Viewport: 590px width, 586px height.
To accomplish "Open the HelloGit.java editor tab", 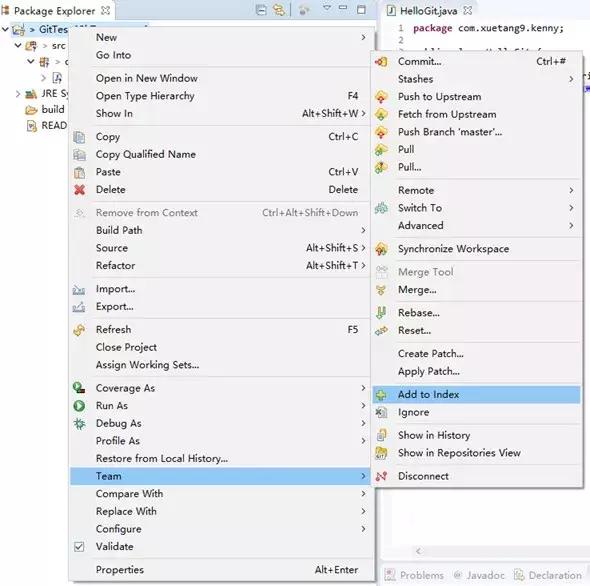I will click(428, 11).
